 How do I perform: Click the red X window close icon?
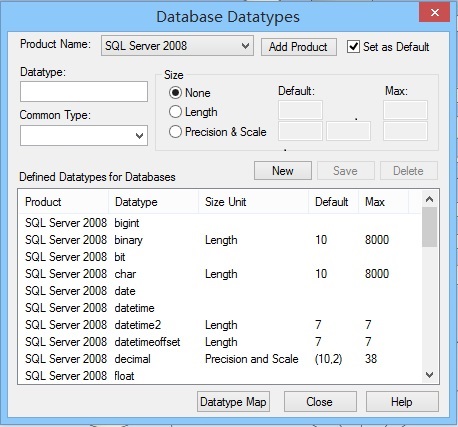pos(435,13)
